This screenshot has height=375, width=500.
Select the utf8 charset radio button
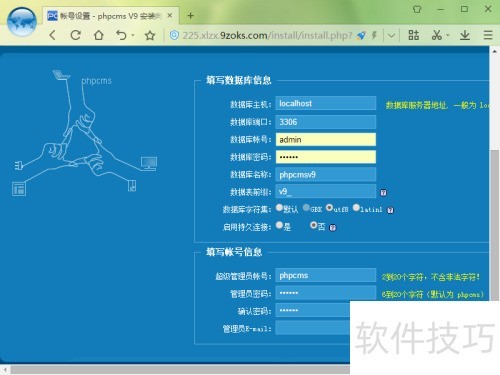point(329,208)
